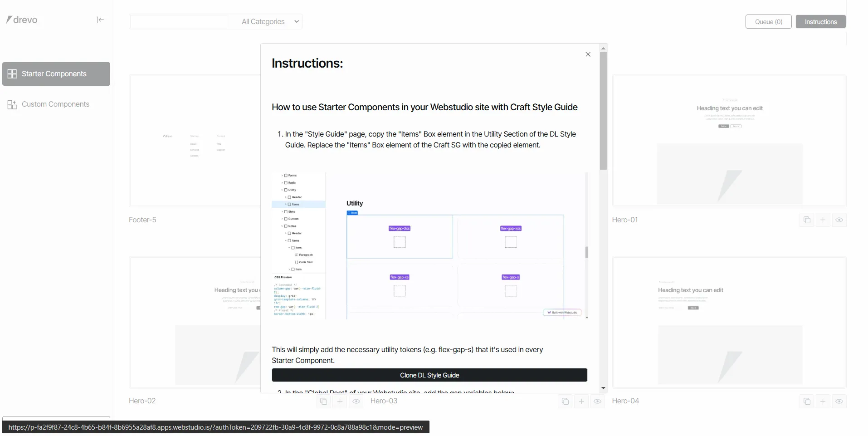The height and width of the screenshot is (436, 868).
Task: Open the Queue (0) button
Action: pyautogui.click(x=768, y=22)
